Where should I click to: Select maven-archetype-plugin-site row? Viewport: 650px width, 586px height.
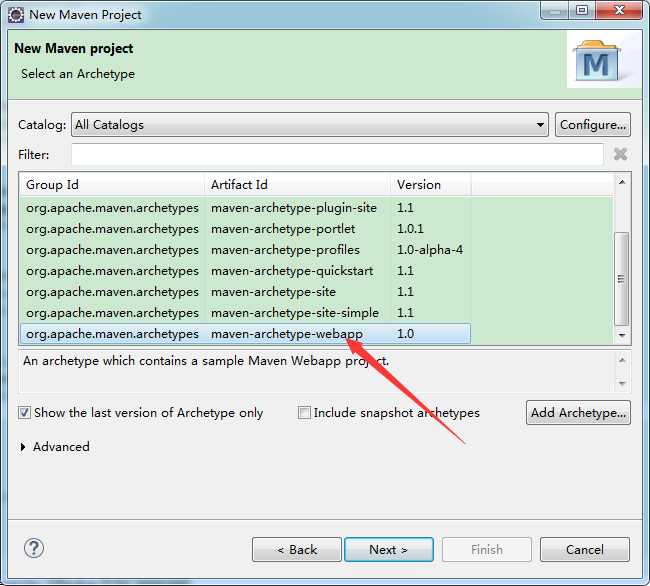pos(245,208)
